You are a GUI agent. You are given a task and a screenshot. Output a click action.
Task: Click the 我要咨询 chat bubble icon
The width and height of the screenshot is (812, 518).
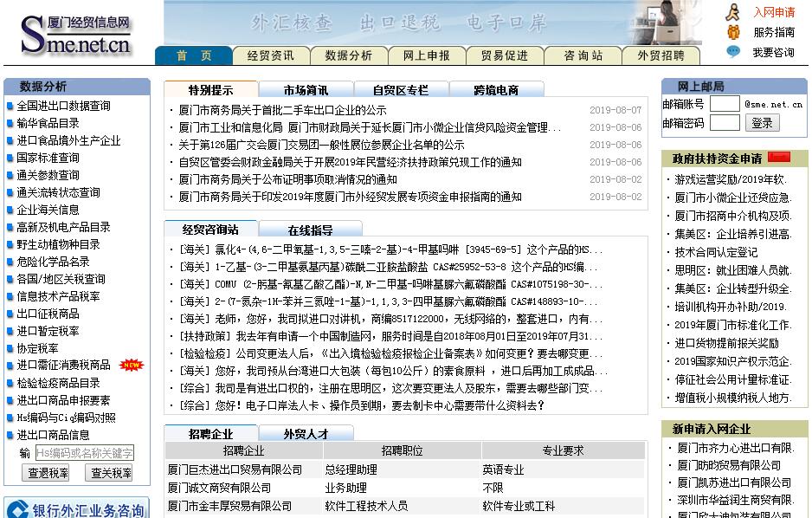coord(733,52)
